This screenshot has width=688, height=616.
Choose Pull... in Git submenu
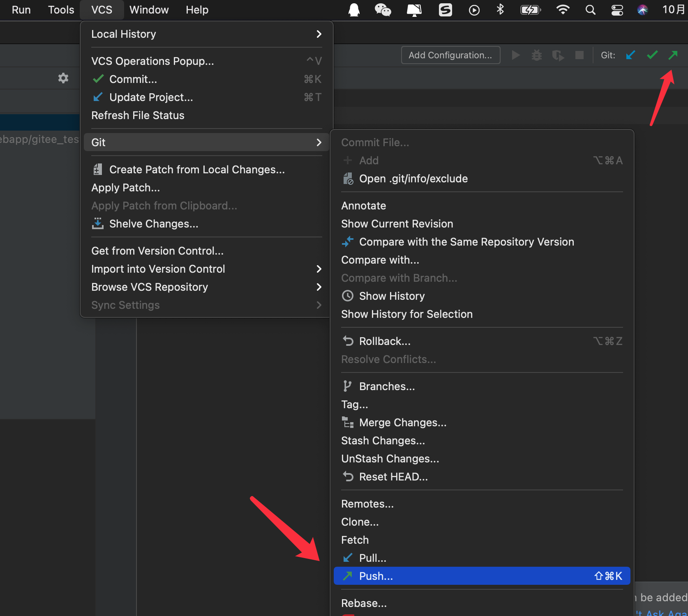click(482, 558)
